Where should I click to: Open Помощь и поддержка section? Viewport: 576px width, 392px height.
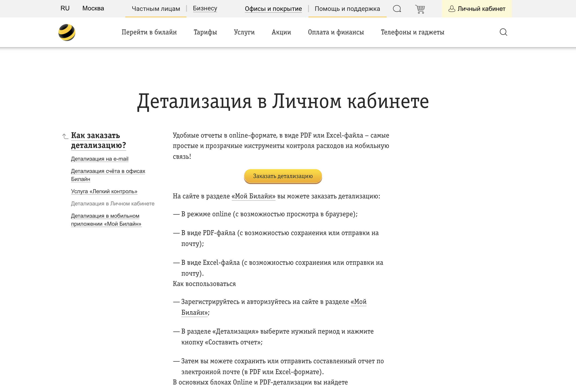pyautogui.click(x=347, y=8)
